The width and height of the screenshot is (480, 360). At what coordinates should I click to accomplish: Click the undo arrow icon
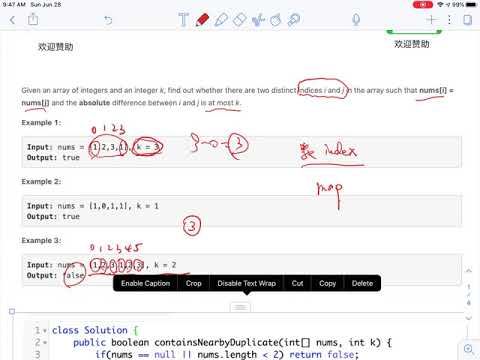[108, 20]
